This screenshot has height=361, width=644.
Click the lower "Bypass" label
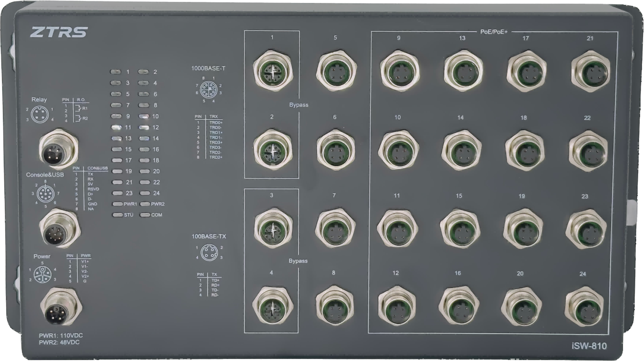click(298, 261)
